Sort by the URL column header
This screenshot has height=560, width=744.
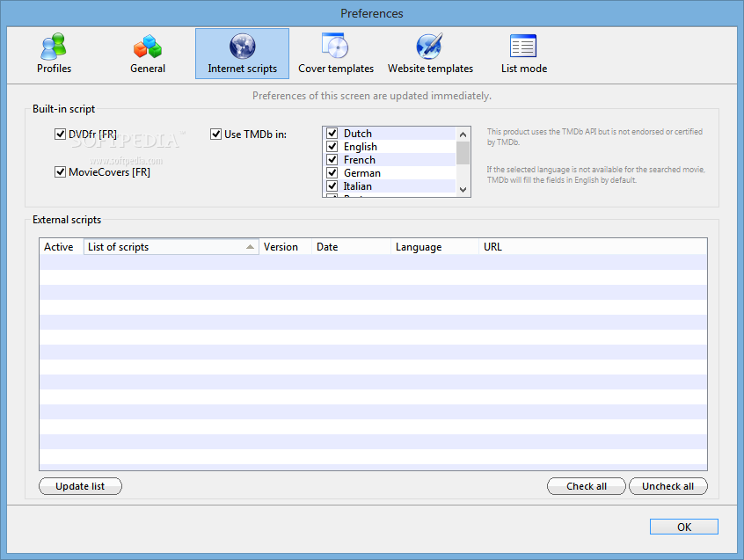(x=593, y=246)
